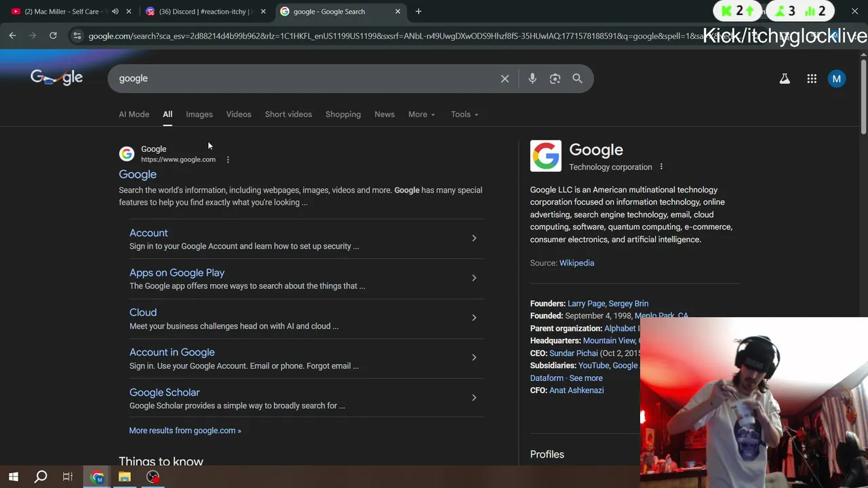Open Google Scholar link
The image size is (868, 488).
pos(165,392)
